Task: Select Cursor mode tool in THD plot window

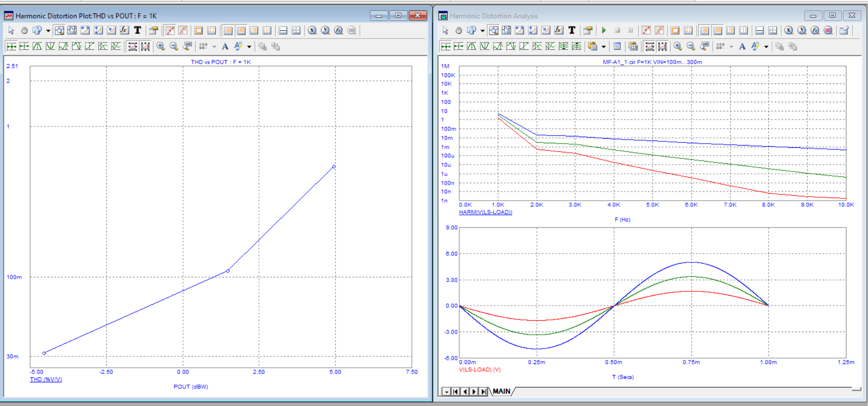Action: click(x=72, y=31)
